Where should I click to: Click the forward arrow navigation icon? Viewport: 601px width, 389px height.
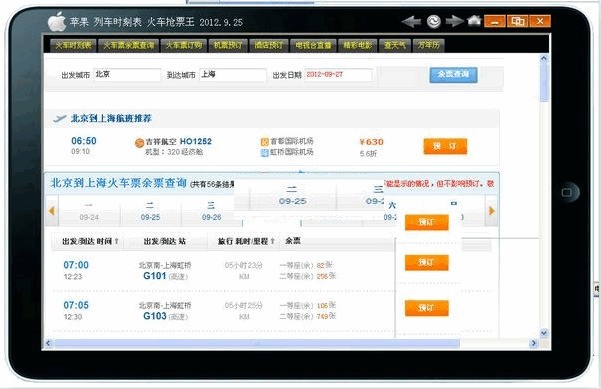pyautogui.click(x=455, y=21)
